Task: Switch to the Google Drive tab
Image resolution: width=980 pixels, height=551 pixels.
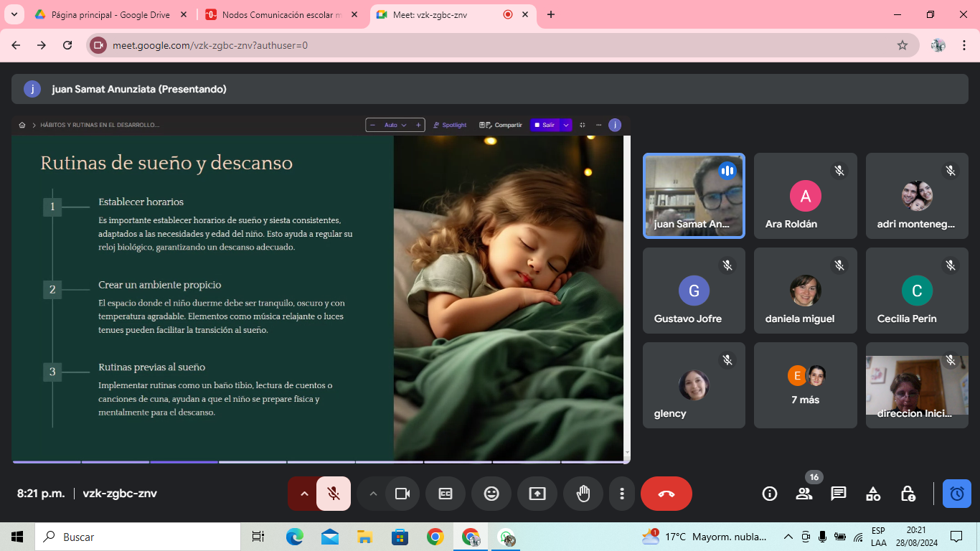Action: pos(108,14)
